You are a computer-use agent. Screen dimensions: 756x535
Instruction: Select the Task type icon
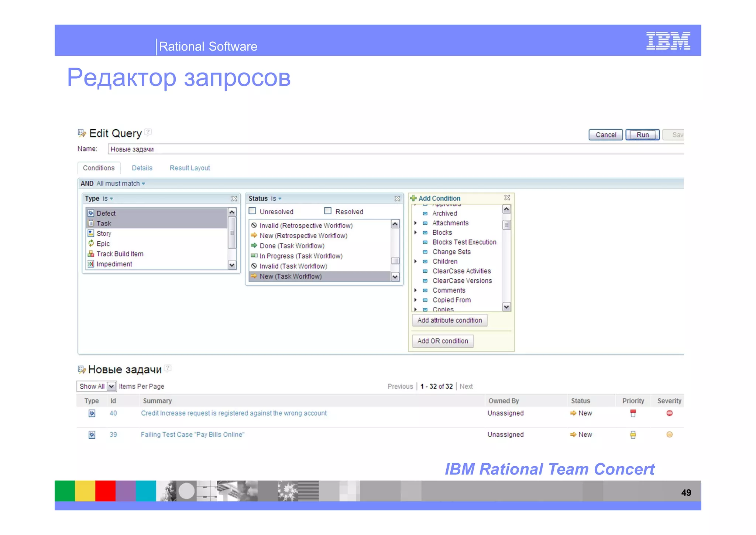91,223
